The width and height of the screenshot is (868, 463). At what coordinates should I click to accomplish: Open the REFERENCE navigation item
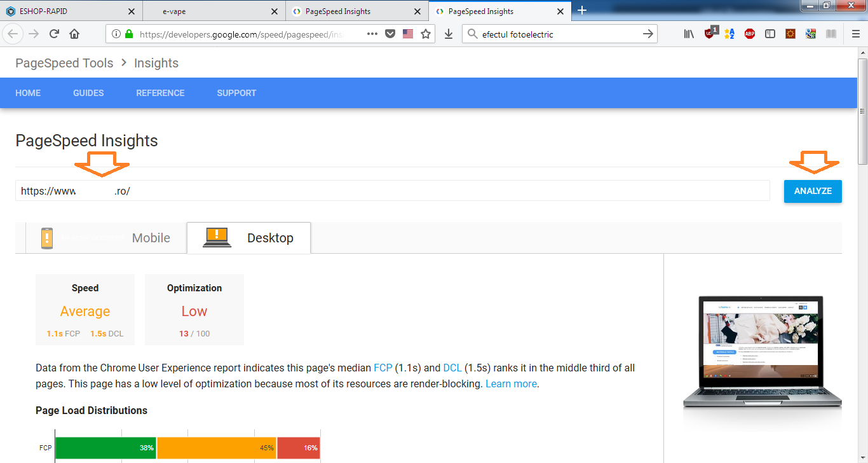pyautogui.click(x=160, y=93)
